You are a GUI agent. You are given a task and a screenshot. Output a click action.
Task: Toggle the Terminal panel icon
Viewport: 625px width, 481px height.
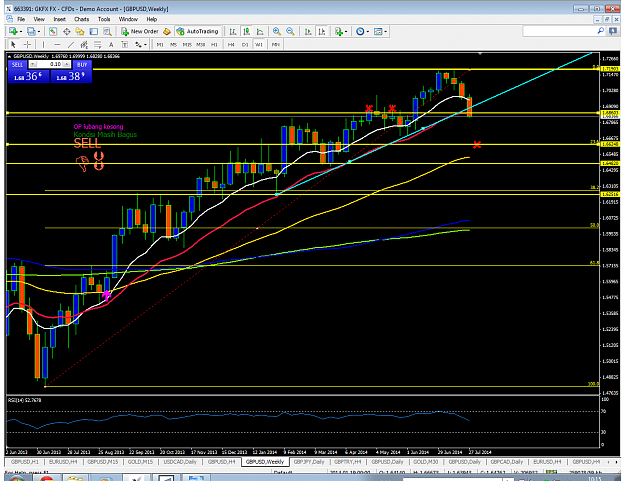click(x=94, y=31)
